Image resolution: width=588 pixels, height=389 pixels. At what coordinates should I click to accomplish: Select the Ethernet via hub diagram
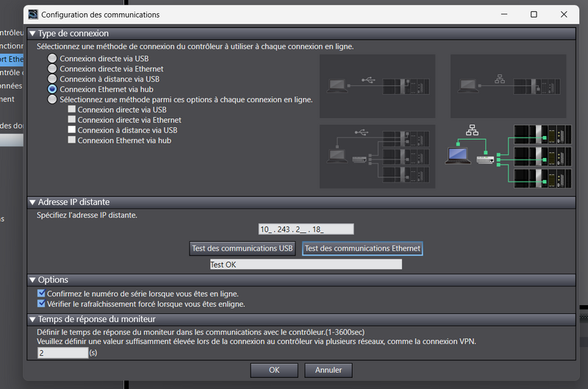[508, 156]
